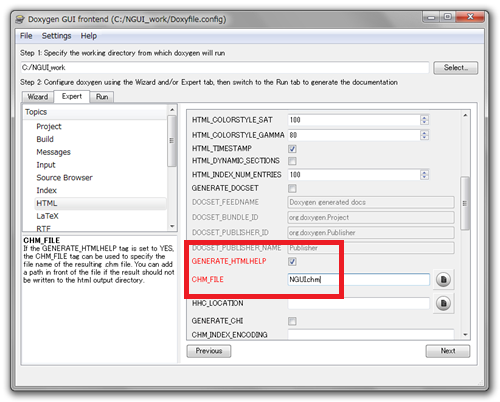Toggle the HTML_TIMESTAMP checkbox
The width and height of the screenshot is (500, 402).
point(292,149)
